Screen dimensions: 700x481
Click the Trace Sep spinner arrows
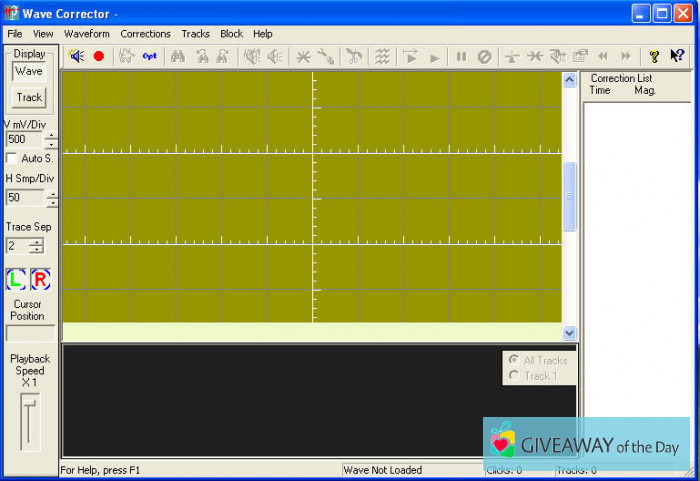[37, 246]
